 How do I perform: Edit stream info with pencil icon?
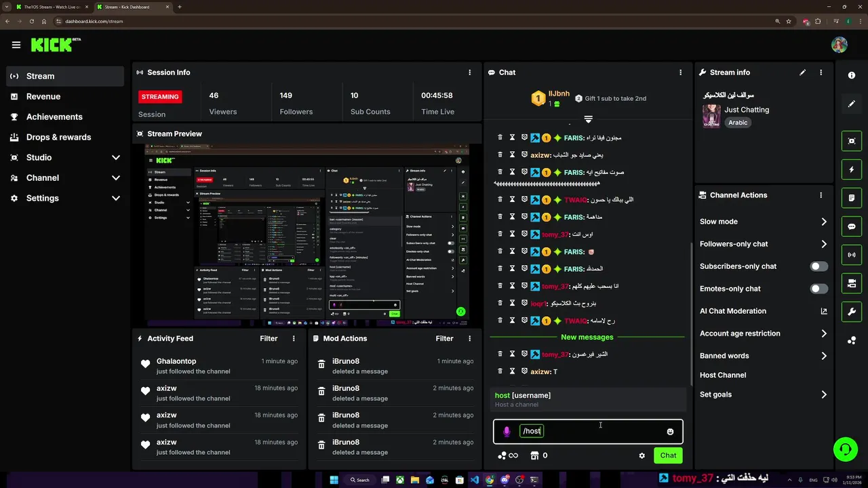point(803,73)
